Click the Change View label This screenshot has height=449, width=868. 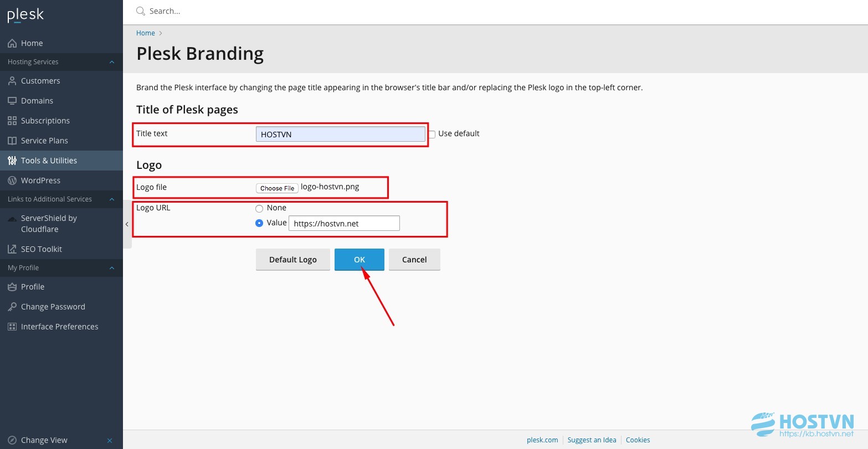tap(44, 440)
